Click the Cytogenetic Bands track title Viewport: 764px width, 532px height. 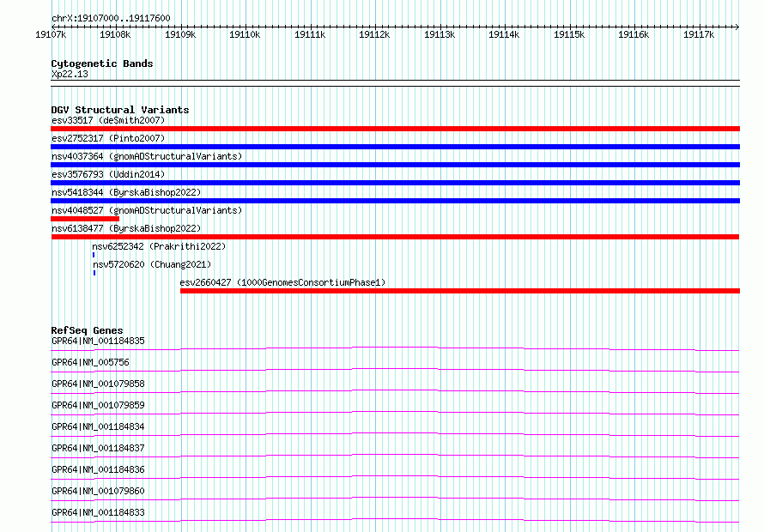coord(102,63)
